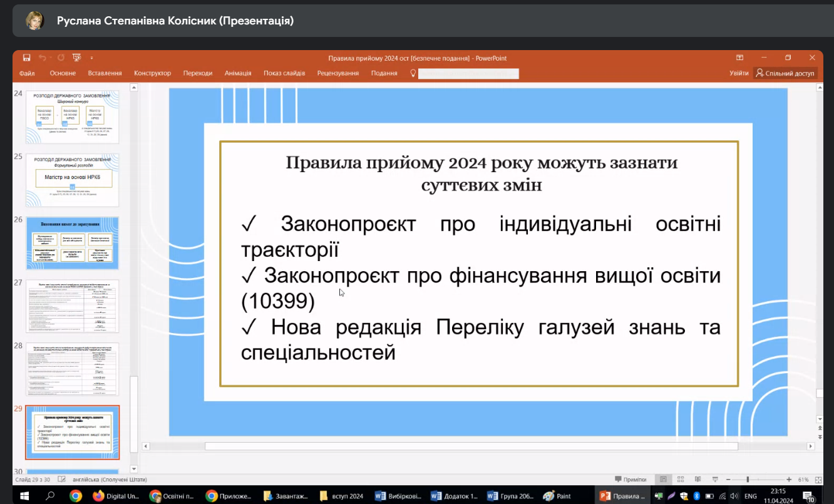Open Chrome Освітні п... taskbar item
The width and height of the screenshot is (834, 504).
click(x=173, y=496)
